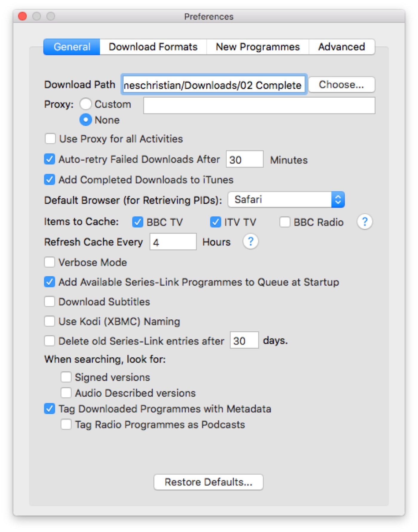Enable Use Proxy for all Activities
418x532 pixels.
tap(50, 139)
